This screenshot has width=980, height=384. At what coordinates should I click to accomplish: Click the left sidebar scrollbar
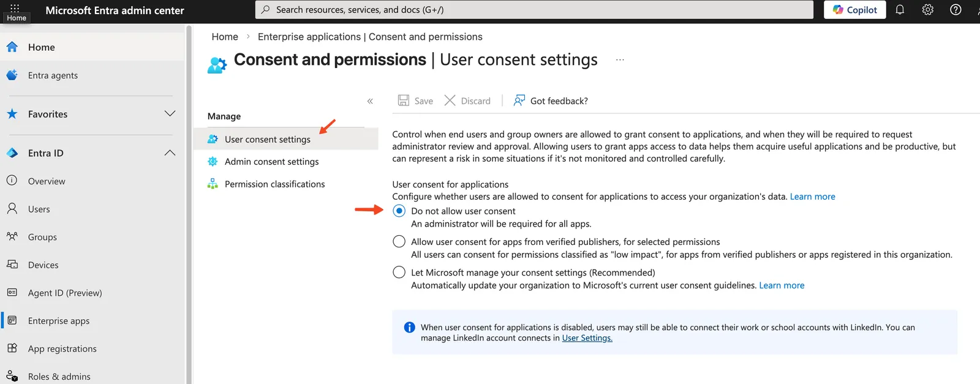click(189, 204)
